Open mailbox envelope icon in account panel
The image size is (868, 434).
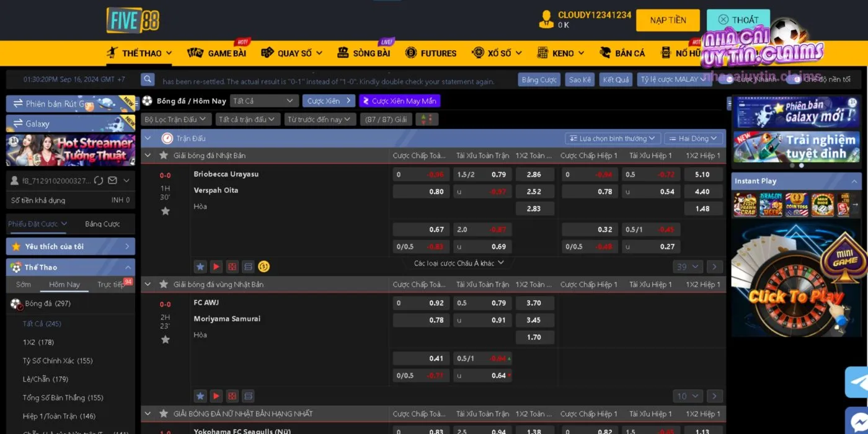(x=112, y=180)
